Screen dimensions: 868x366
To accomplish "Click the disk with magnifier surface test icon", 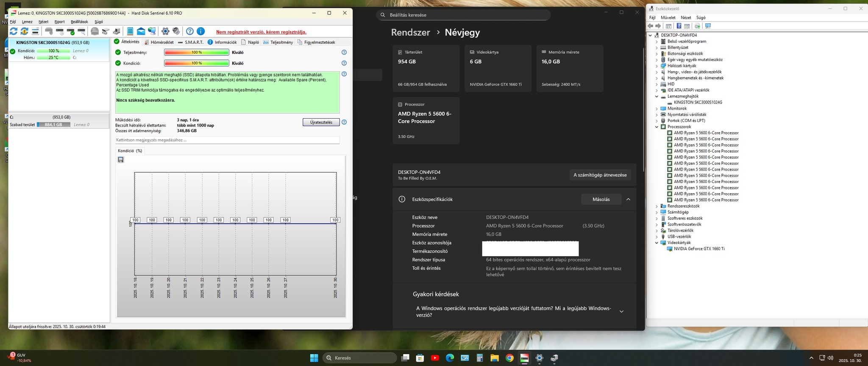I will (82, 31).
